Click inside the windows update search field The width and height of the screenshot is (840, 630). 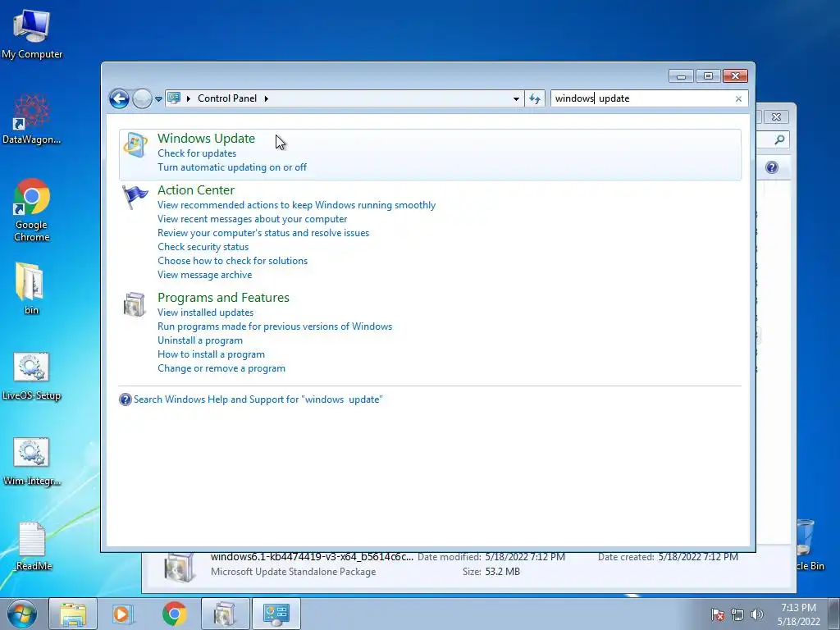click(641, 98)
